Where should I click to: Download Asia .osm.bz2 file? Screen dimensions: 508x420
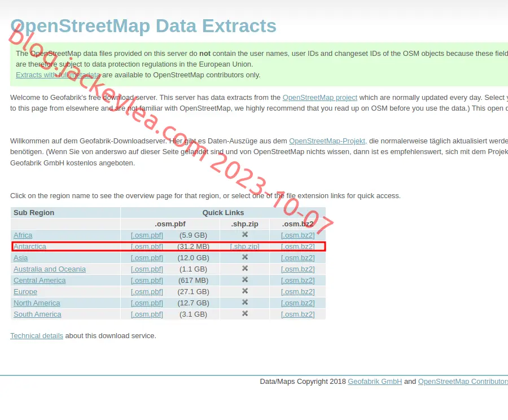(297, 258)
